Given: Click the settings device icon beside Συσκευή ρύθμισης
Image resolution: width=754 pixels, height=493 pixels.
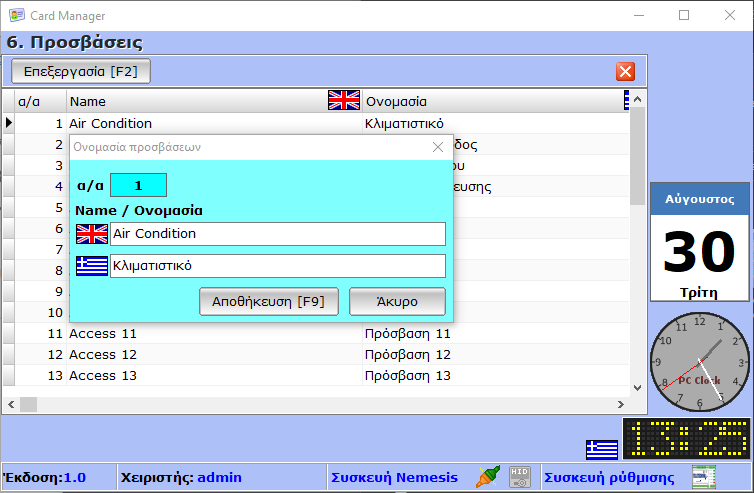Looking at the screenshot, I should coord(704,477).
